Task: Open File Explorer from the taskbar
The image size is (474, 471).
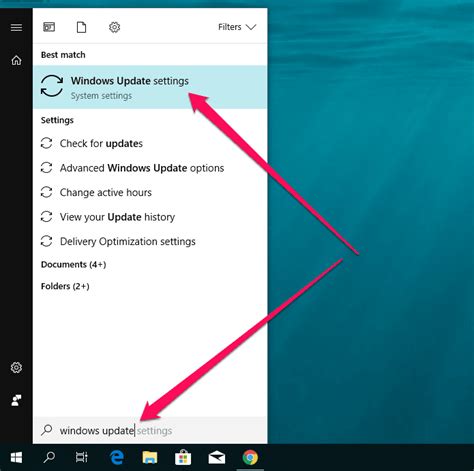Action: coord(150,457)
